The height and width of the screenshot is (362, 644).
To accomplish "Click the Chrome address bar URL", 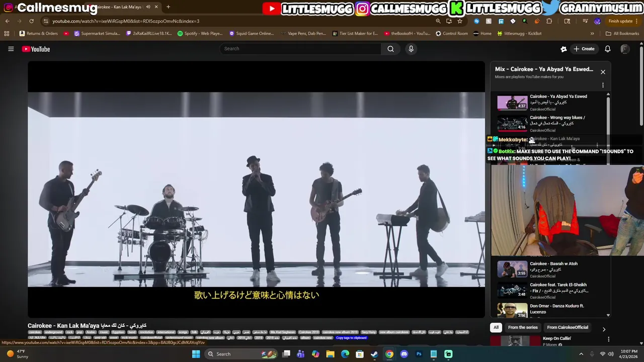I will [x=126, y=21].
